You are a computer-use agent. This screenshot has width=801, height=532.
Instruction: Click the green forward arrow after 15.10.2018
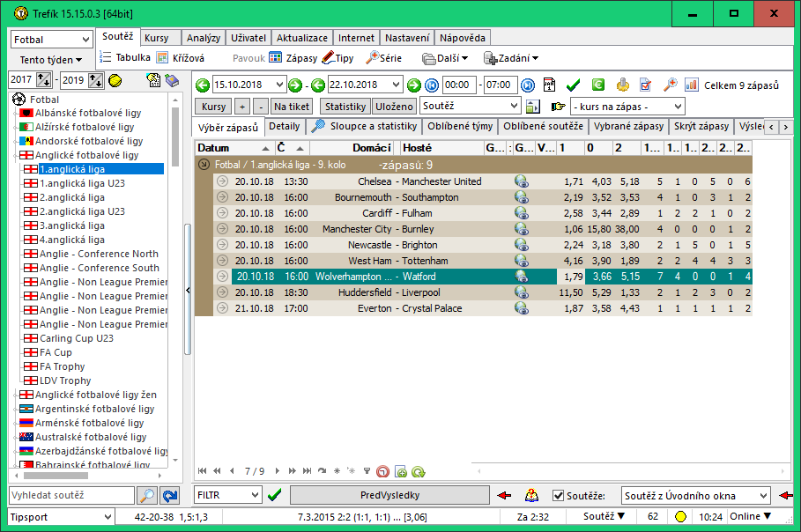tap(294, 85)
